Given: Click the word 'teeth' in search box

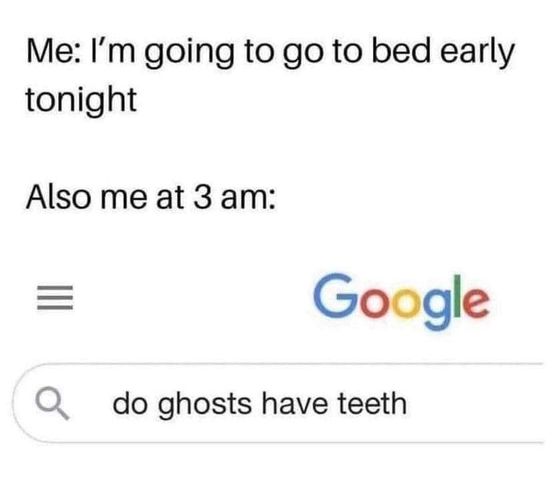Looking at the screenshot, I should click(372, 403).
